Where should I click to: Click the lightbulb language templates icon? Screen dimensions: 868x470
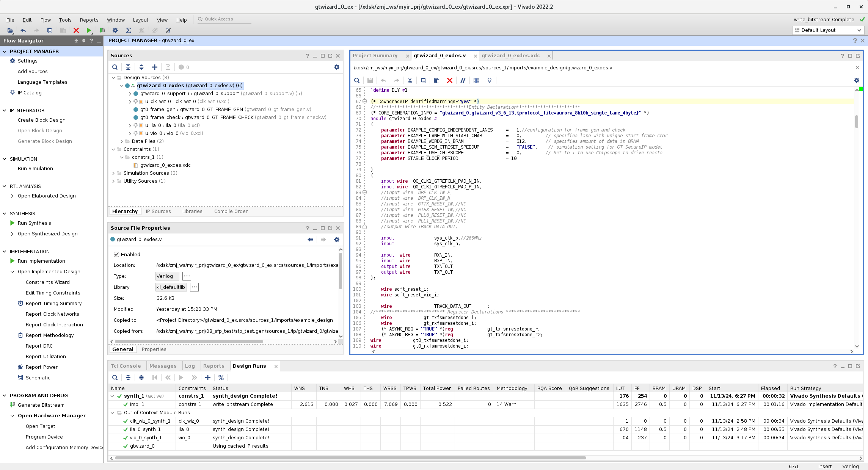click(x=490, y=80)
